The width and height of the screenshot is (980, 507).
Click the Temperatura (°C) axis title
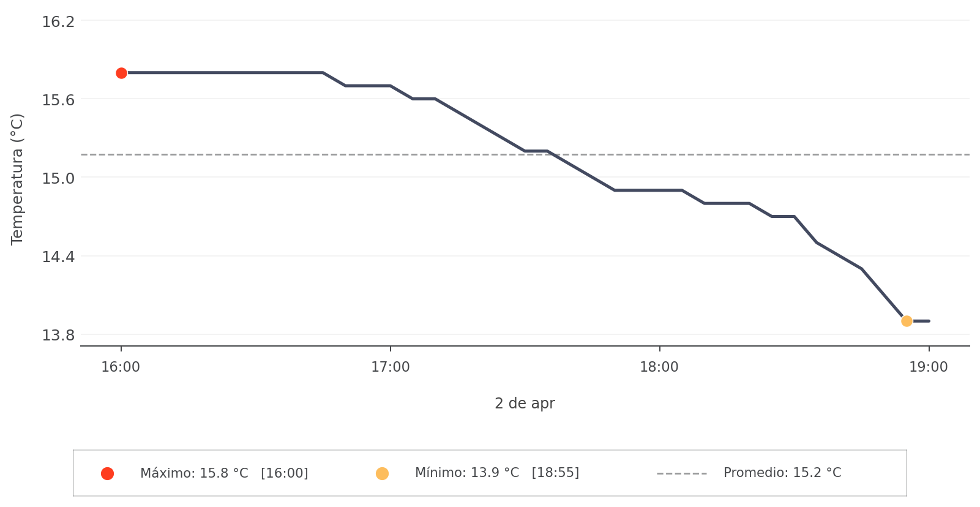point(17,179)
